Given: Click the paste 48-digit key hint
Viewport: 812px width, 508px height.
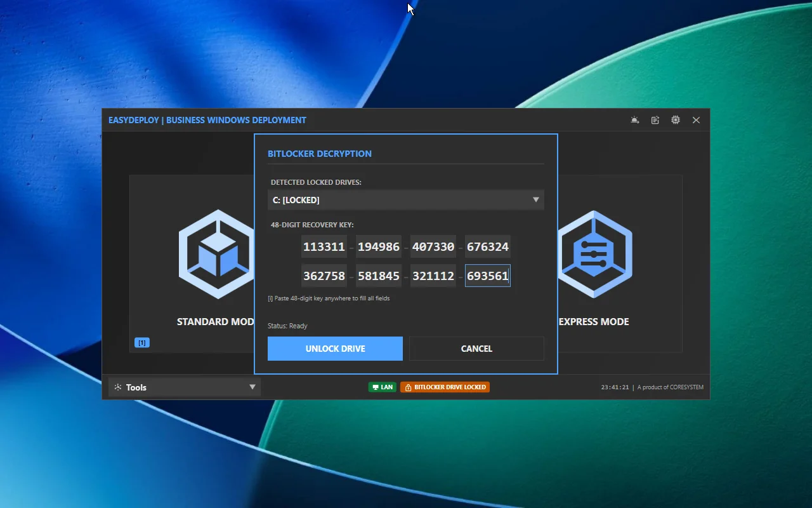Looking at the screenshot, I should click(x=329, y=298).
